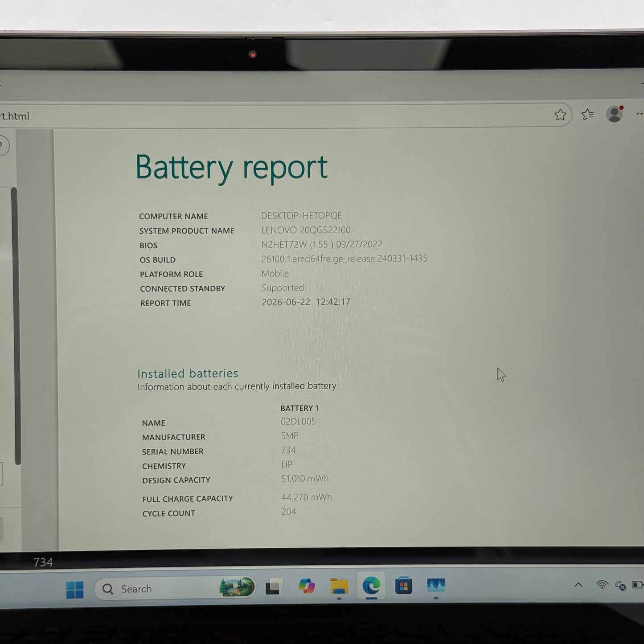The image size is (644, 644).
Task: Click the battery status tray icon
Action: pos(637,585)
